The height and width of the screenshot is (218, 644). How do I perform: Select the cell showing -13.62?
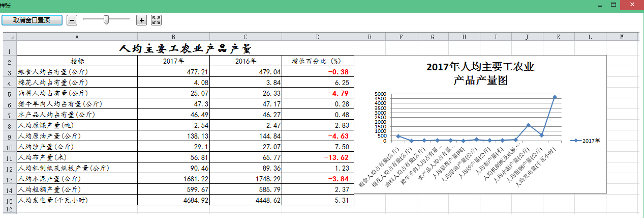(318, 157)
